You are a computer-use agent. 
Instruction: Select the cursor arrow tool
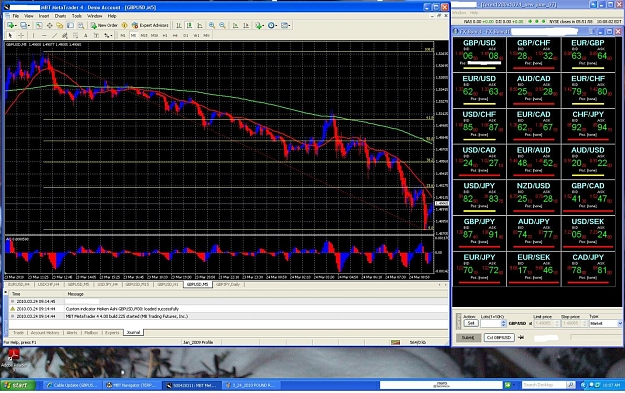(10, 35)
